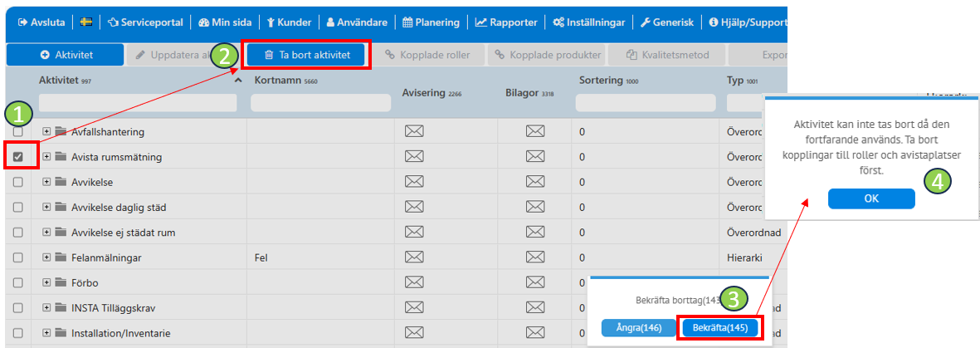The image size is (980, 348).
Task: Click INSTA Tilläggskrav bilagor envelope
Action: (534, 307)
